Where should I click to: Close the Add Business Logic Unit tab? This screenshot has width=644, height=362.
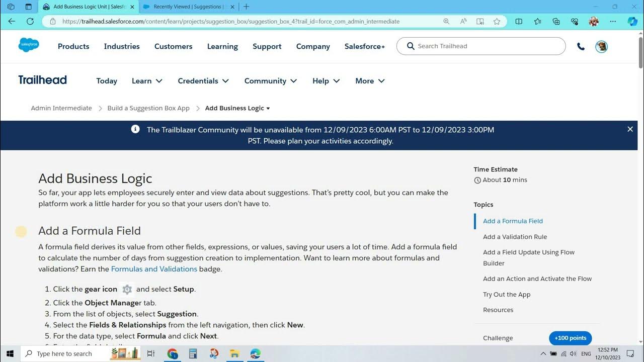click(132, 7)
